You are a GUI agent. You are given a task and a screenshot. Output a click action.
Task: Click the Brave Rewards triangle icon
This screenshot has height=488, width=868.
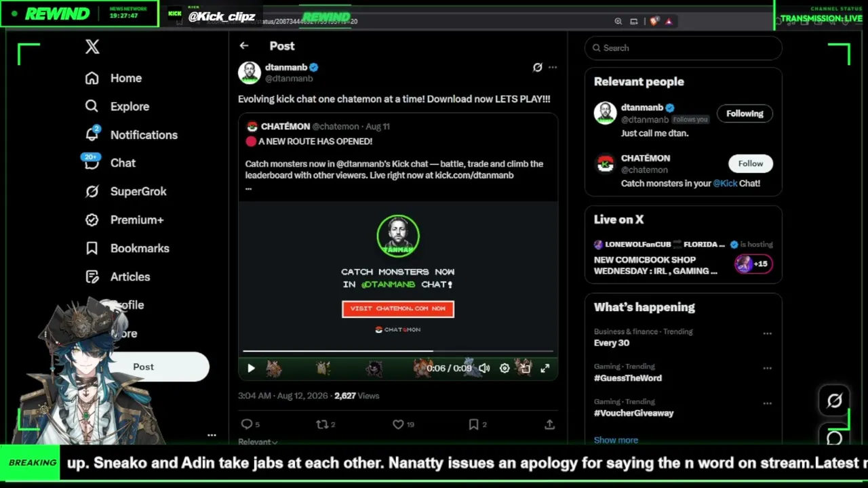pyautogui.click(x=669, y=22)
